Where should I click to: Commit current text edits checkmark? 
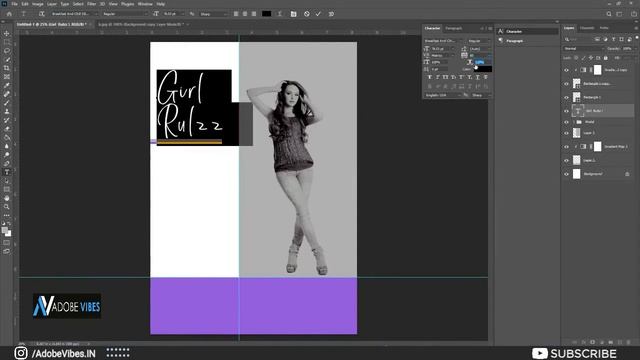click(x=318, y=14)
